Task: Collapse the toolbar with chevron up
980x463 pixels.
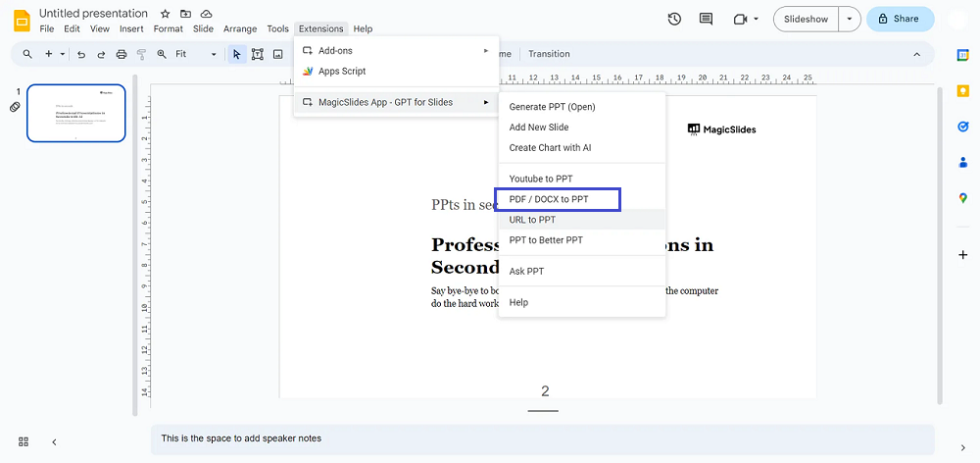Action: (917, 54)
